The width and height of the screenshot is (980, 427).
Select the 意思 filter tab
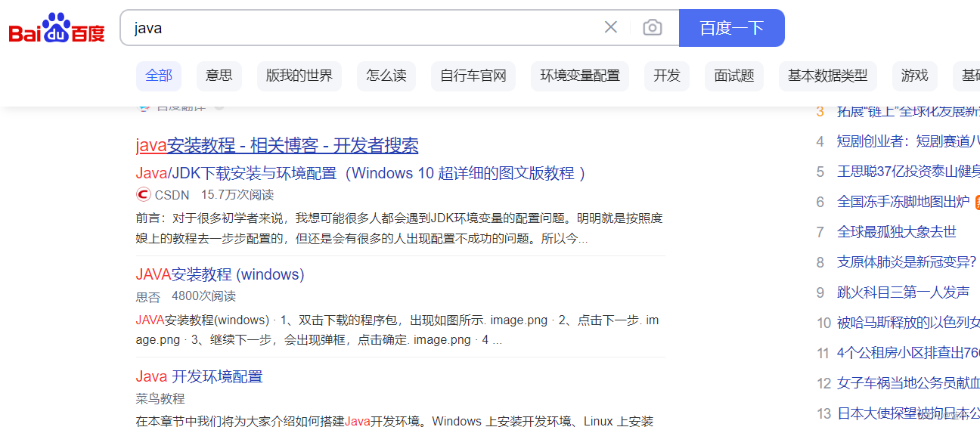[x=219, y=76]
